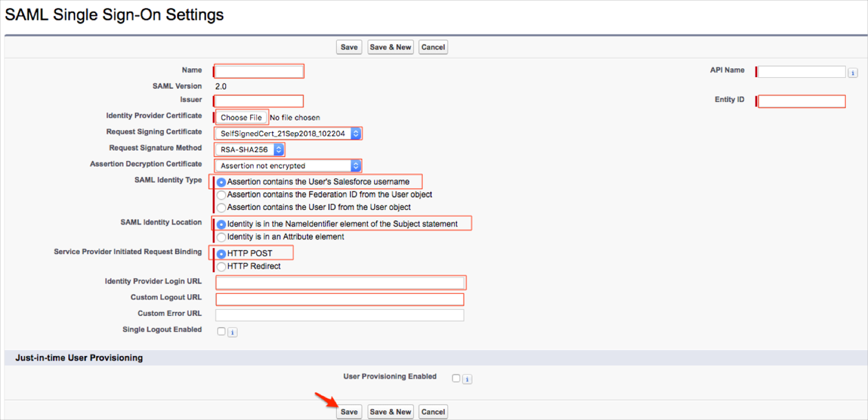Screen dimensions: 868x420
Task: Select Identity is in an Attribute element
Action: [x=221, y=237]
